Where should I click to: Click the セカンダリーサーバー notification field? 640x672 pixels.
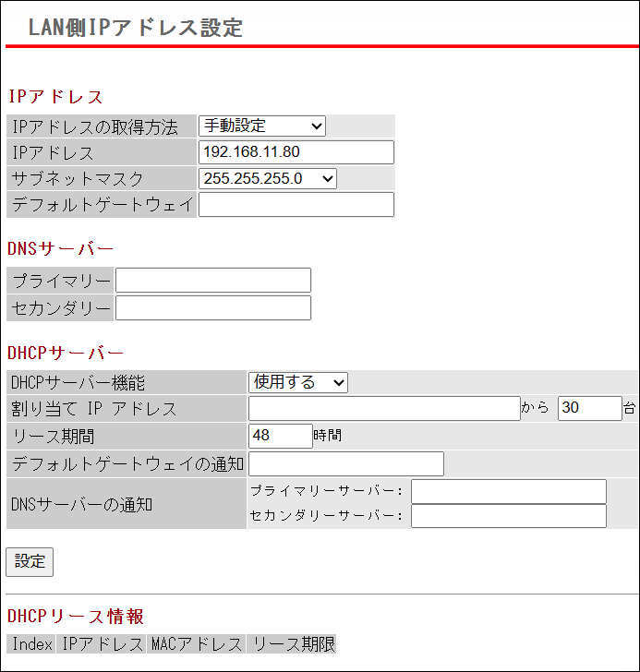point(508,516)
